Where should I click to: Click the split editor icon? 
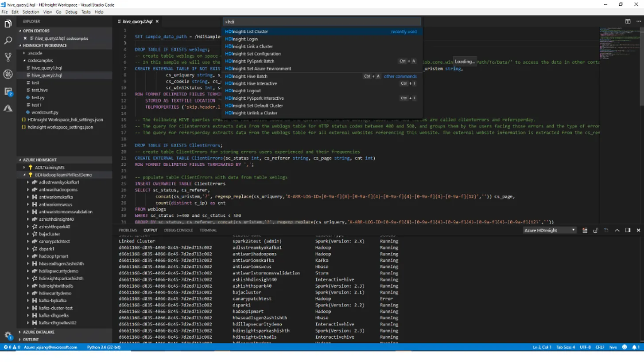click(628, 21)
